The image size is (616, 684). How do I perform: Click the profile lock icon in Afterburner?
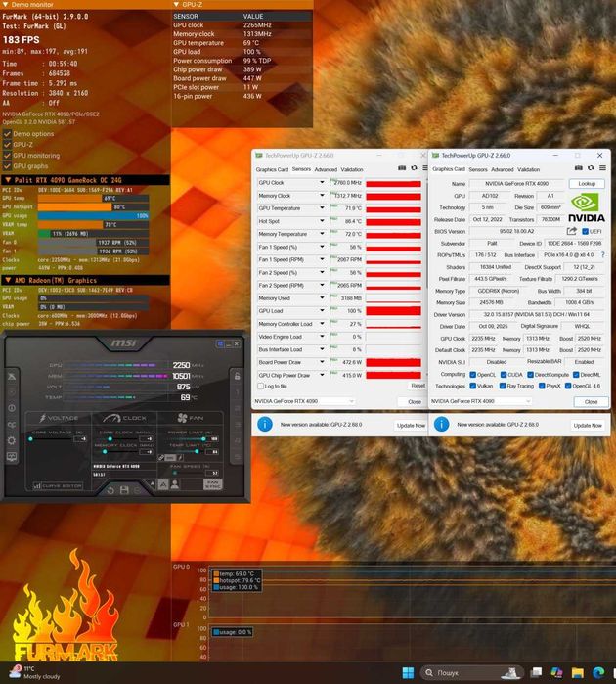(238, 376)
